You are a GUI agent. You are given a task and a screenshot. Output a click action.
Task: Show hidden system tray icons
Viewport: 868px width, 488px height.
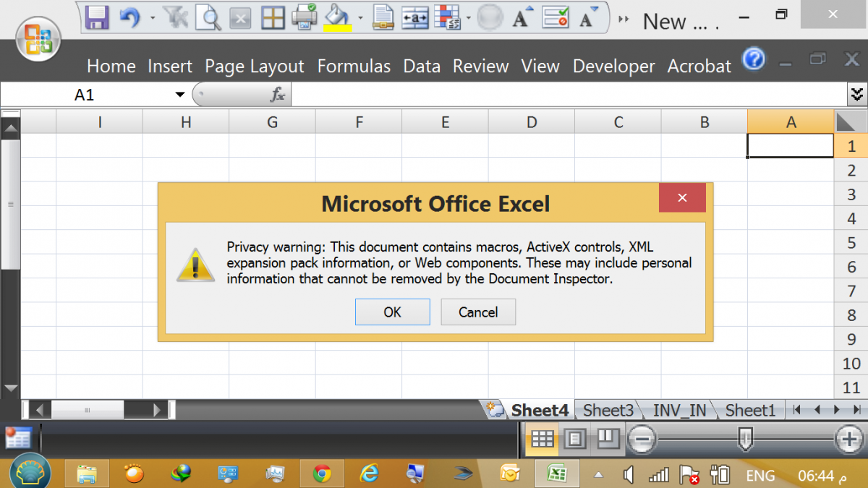coord(598,475)
